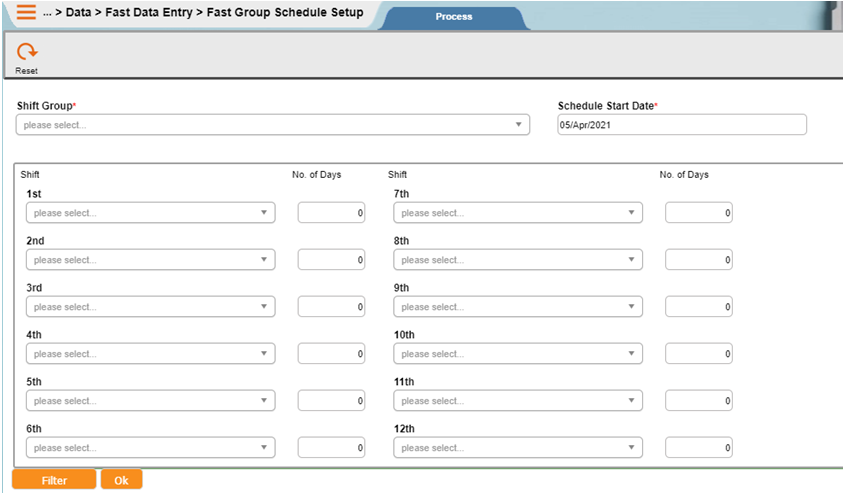This screenshot has height=497, width=854.
Task: Open the 3rd shift selector
Action: pos(150,307)
